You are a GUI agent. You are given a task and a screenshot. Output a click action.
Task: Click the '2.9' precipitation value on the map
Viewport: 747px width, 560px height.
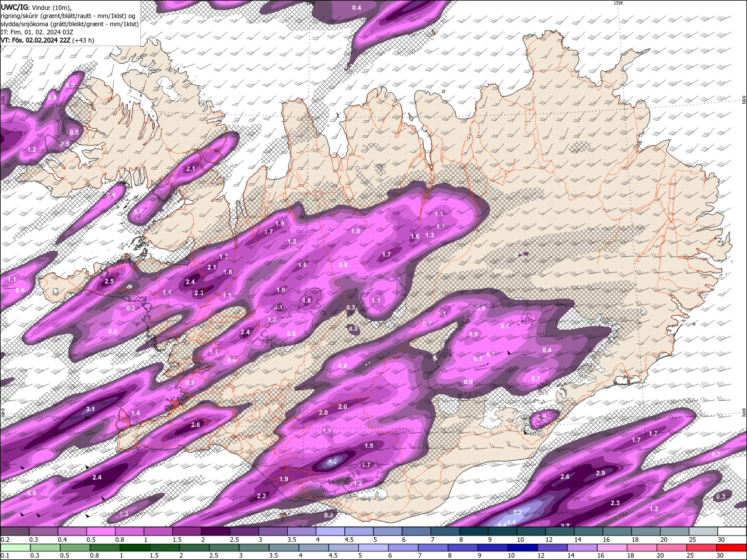coord(601,473)
